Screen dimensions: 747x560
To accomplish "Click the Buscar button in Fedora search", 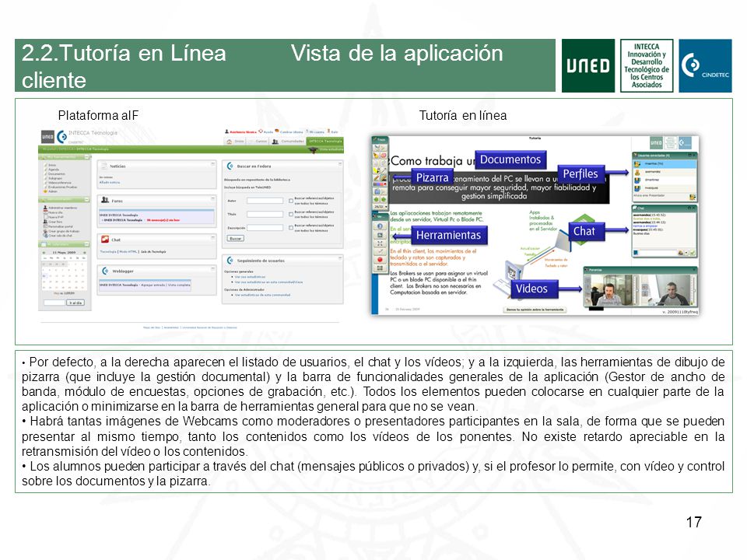I will click(235, 239).
